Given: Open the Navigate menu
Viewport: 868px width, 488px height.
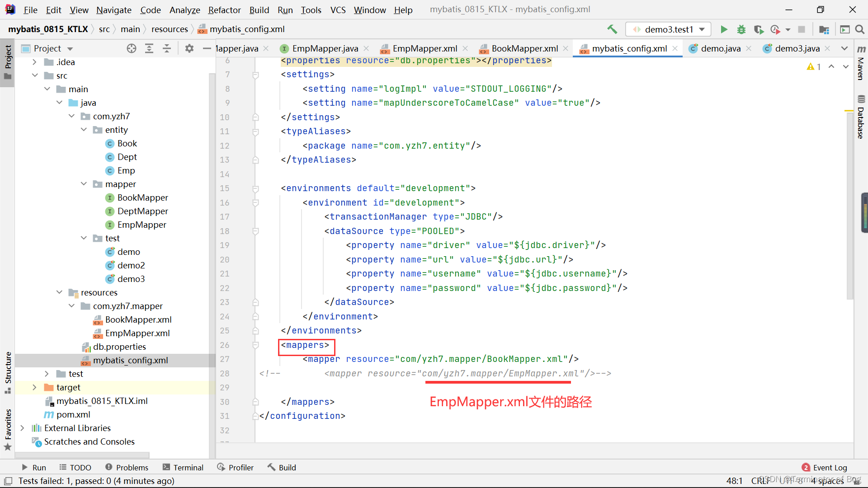Looking at the screenshot, I should tap(114, 9).
